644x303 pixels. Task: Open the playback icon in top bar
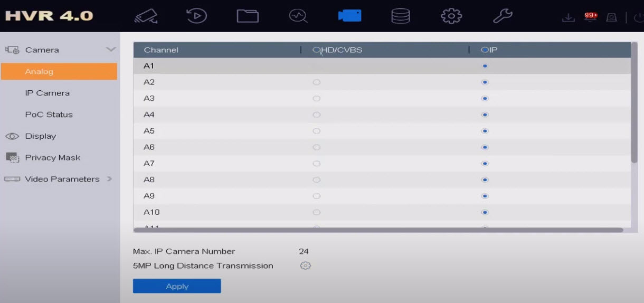click(x=196, y=16)
